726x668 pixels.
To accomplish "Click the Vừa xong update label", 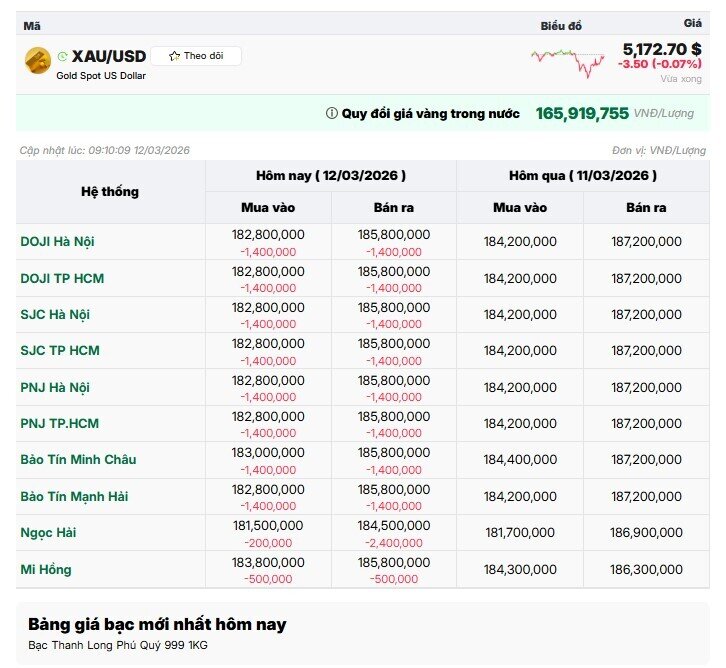I will [x=681, y=79].
